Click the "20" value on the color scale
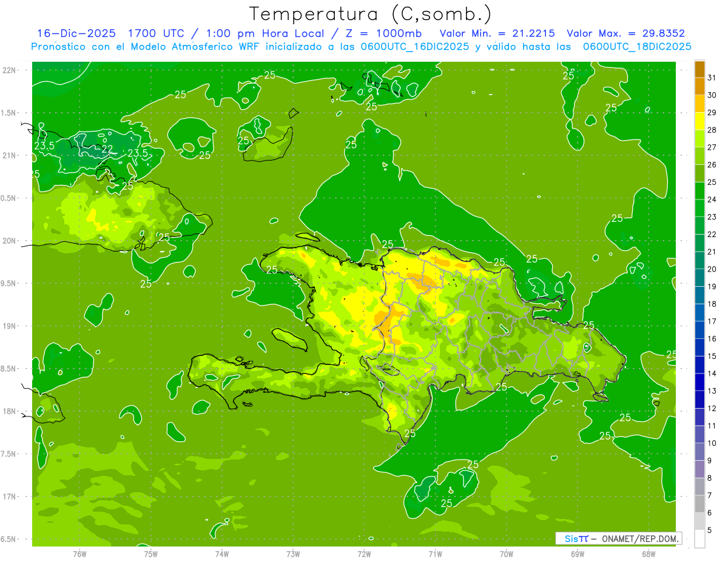 712,269
